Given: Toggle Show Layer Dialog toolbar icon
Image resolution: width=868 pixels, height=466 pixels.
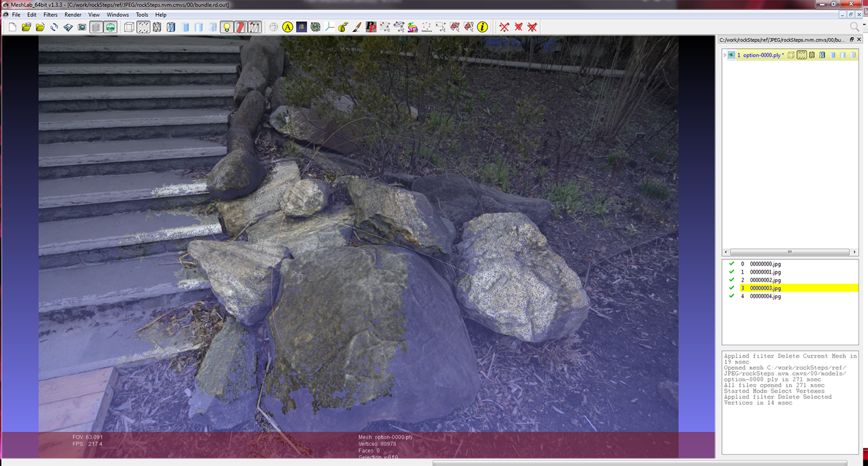Looking at the screenshot, I should pyautogui.click(x=96, y=27).
